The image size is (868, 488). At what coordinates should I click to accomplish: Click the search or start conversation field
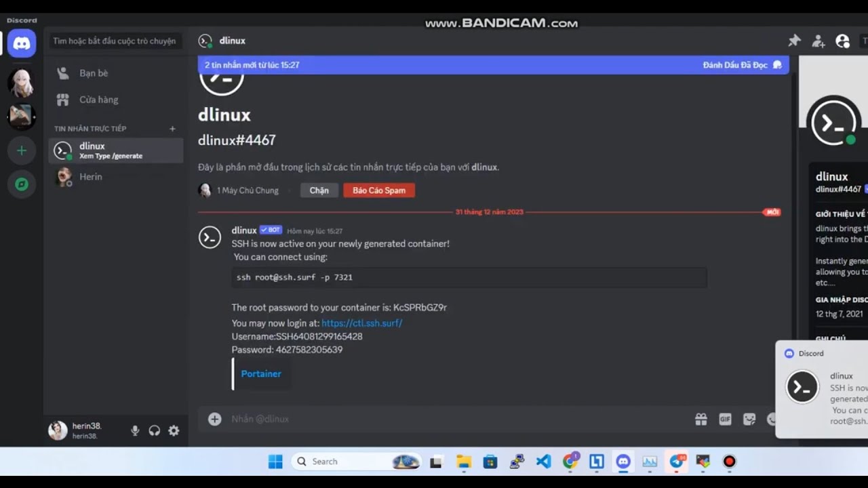click(115, 41)
